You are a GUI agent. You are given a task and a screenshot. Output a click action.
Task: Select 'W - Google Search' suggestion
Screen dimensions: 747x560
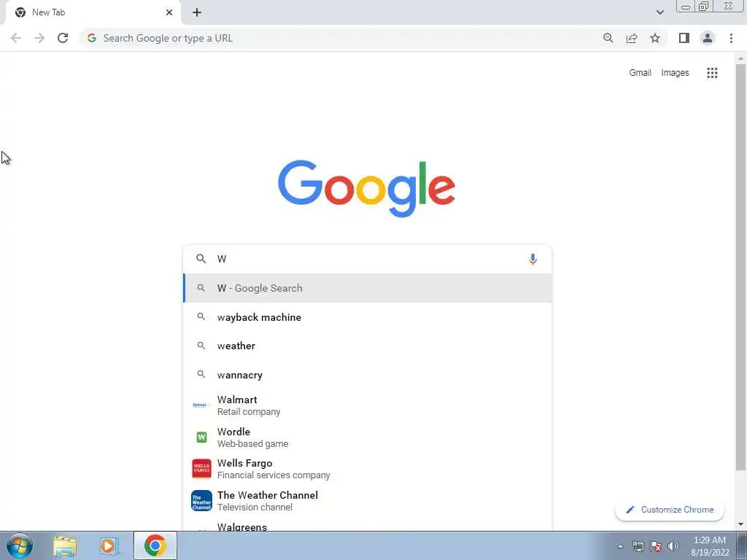pos(368,288)
